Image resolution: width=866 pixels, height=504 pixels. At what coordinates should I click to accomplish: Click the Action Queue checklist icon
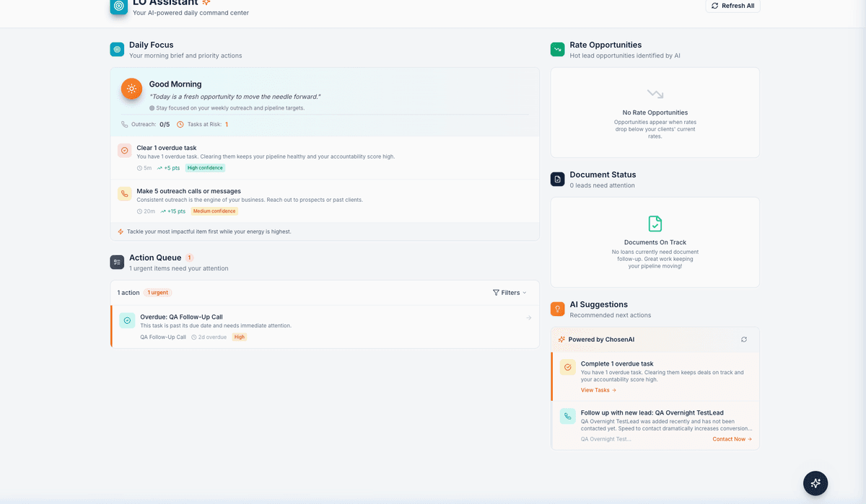117,262
